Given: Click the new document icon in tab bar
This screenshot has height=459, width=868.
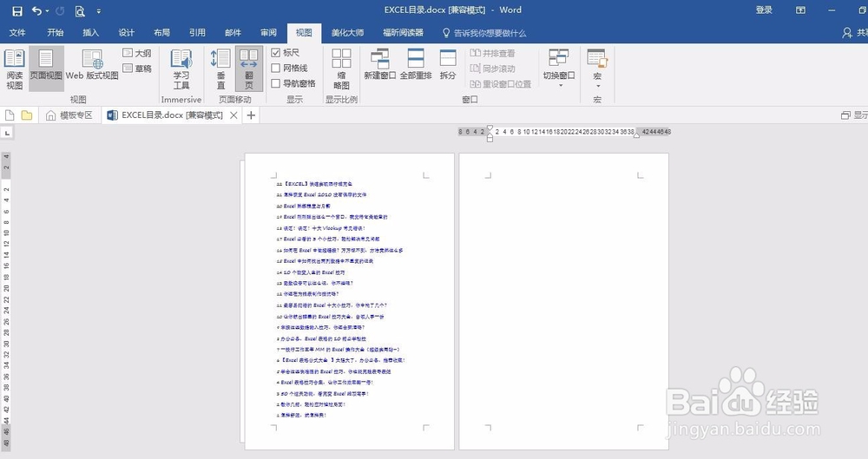Looking at the screenshot, I should pyautogui.click(x=10, y=115).
